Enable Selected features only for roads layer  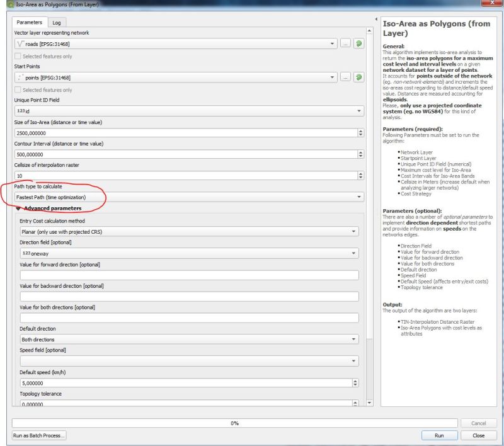pyautogui.click(x=16, y=56)
